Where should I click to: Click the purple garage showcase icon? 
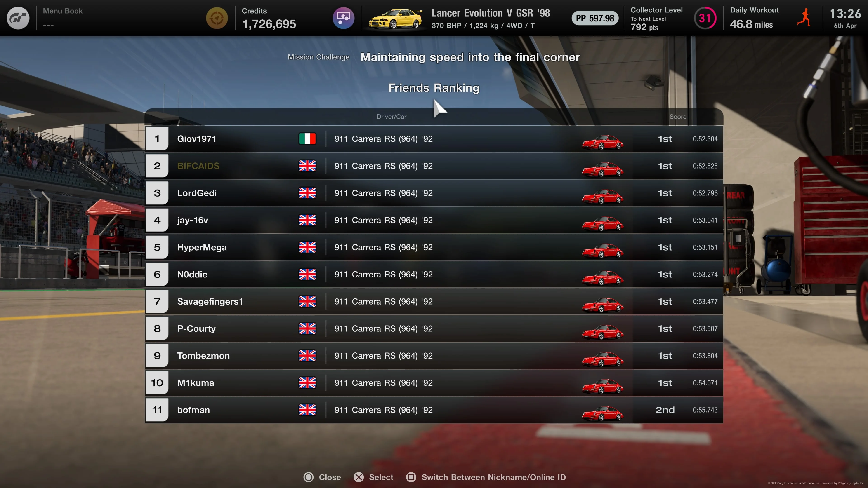343,18
